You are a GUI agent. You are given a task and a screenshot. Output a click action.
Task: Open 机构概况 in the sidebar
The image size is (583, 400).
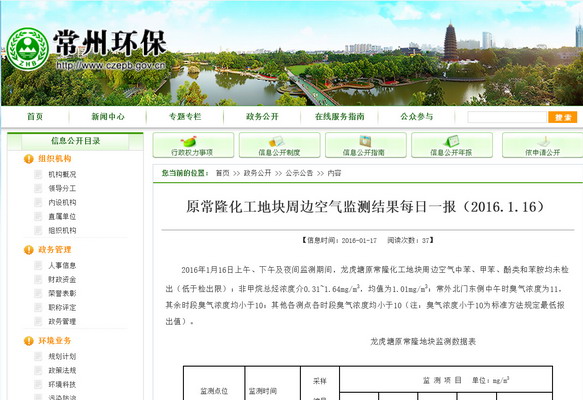(62, 174)
